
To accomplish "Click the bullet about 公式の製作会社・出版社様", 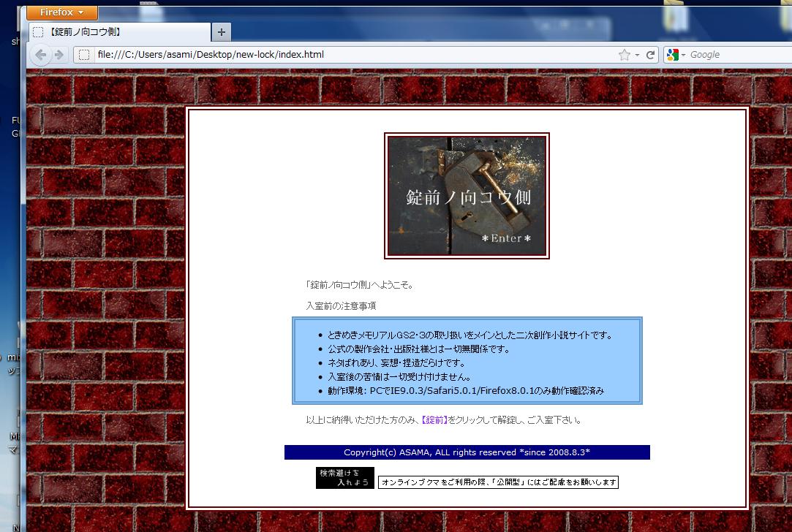I will (419, 349).
